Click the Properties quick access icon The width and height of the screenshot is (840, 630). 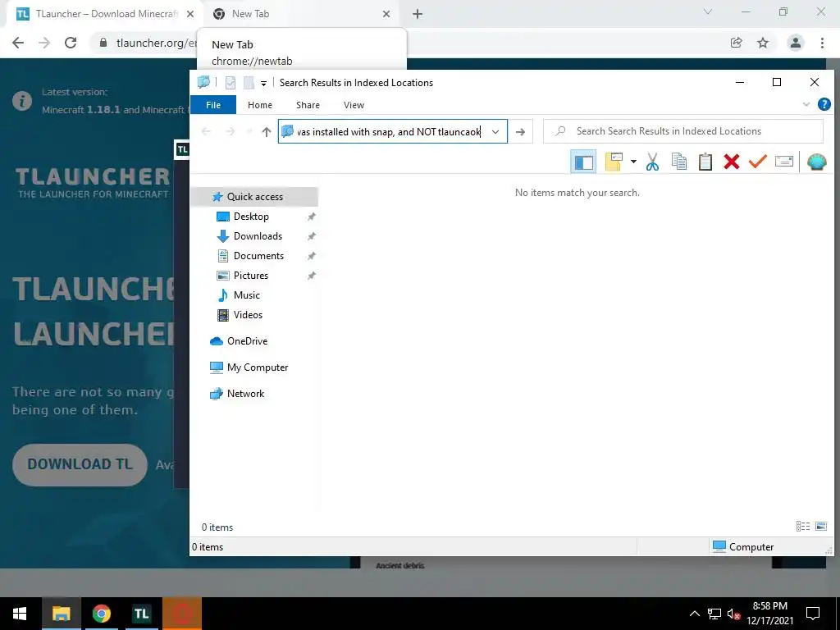(231, 83)
